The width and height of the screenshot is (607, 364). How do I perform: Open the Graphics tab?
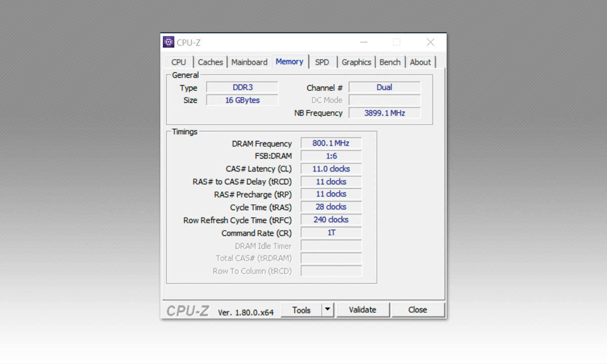point(356,62)
